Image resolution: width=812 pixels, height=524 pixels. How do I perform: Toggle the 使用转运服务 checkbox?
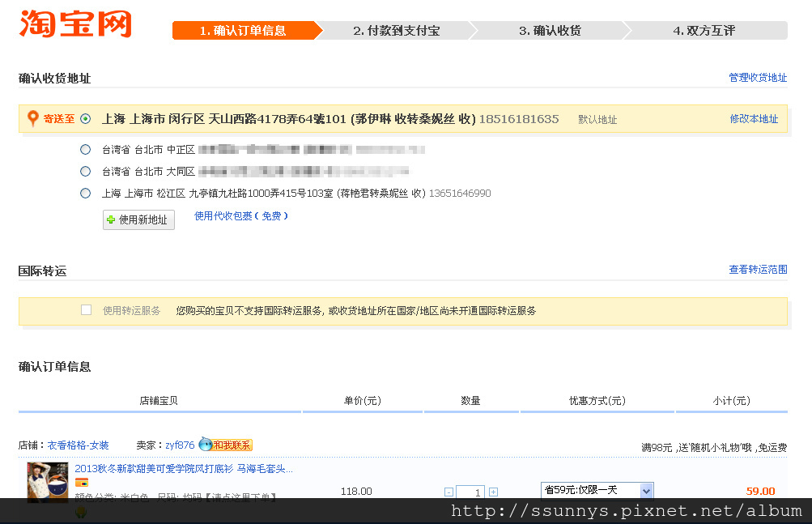87,310
